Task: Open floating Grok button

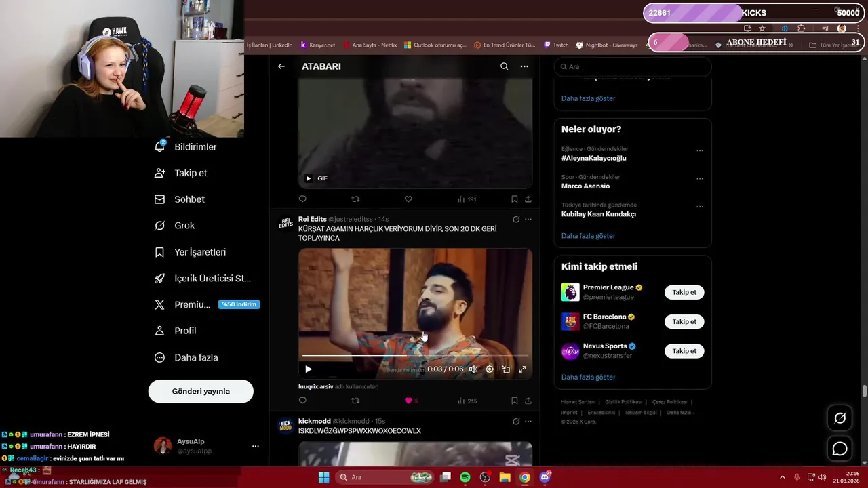Action: click(840, 418)
